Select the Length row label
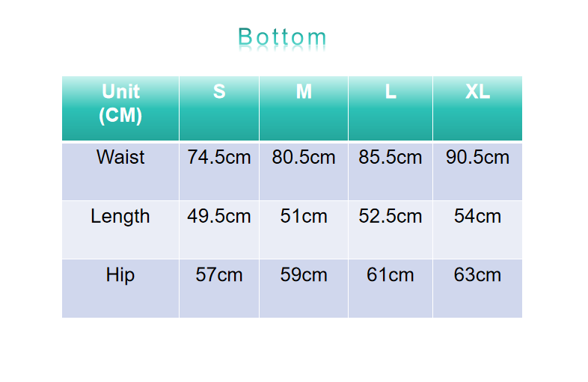 coord(120,217)
